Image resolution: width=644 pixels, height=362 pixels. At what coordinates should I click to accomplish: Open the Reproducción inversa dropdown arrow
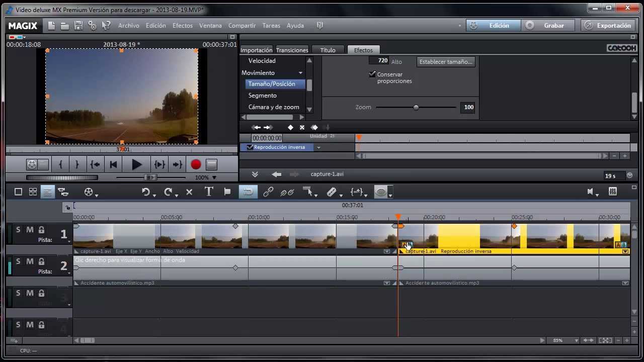pos(318,147)
